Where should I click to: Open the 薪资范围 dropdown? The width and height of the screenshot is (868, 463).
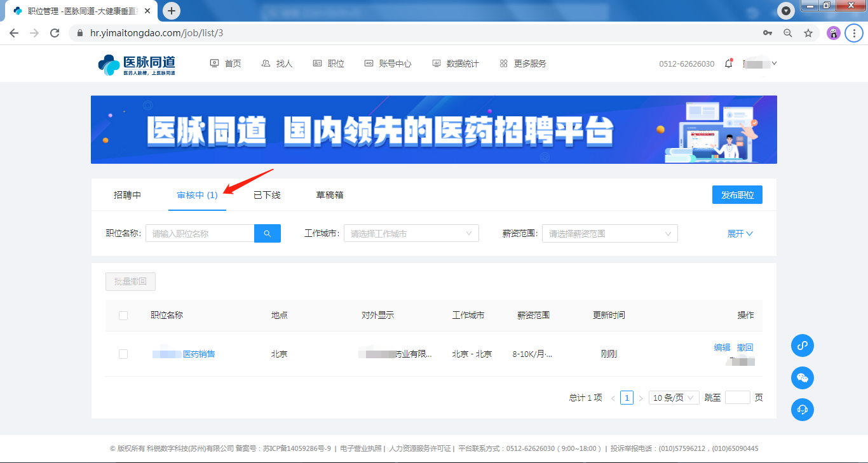point(609,234)
